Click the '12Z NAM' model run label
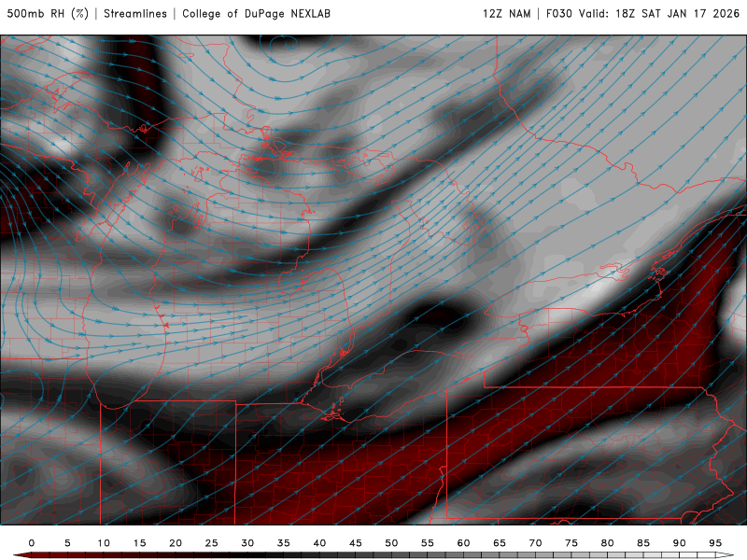The width and height of the screenshot is (747, 560). click(507, 13)
